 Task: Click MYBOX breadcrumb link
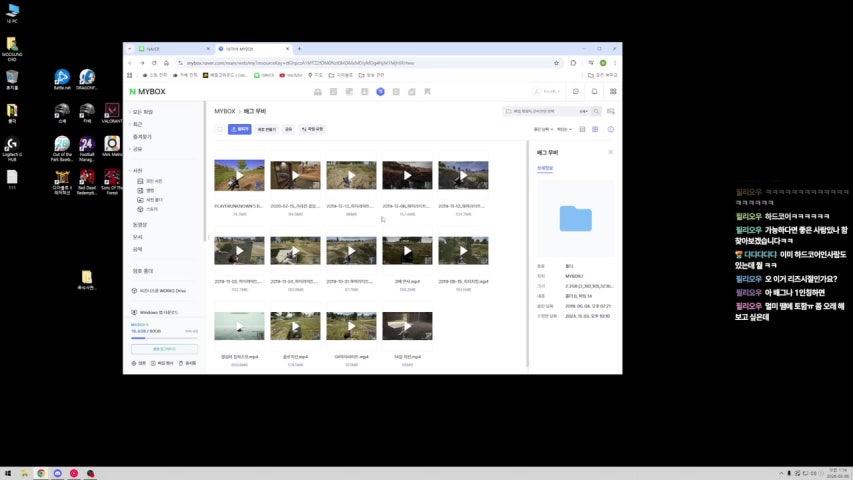pos(225,111)
